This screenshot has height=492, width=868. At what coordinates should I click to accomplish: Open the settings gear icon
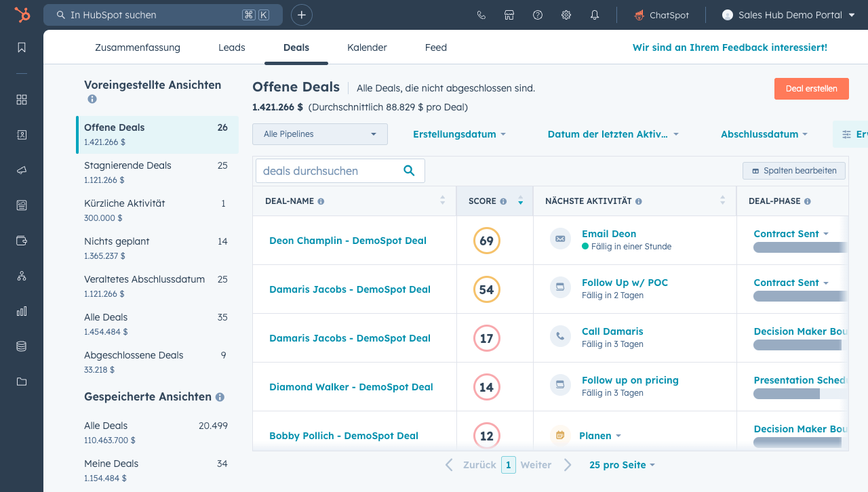tap(566, 15)
